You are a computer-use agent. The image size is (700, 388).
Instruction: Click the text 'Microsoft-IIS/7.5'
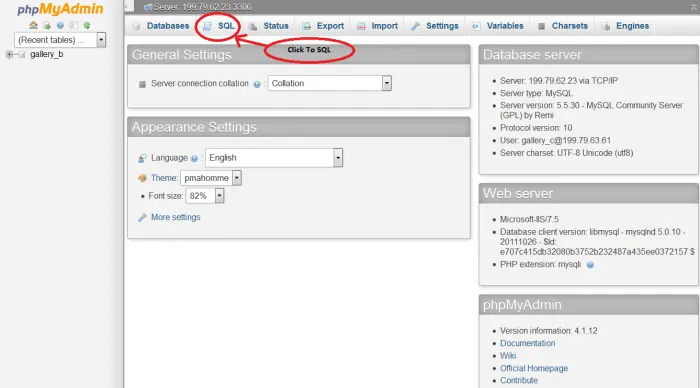pyautogui.click(x=529, y=219)
